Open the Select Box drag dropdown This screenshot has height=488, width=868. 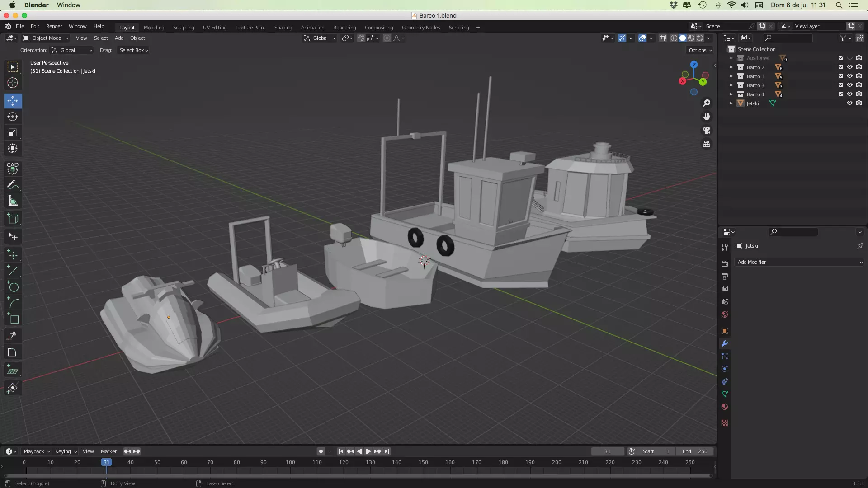pyautogui.click(x=134, y=50)
